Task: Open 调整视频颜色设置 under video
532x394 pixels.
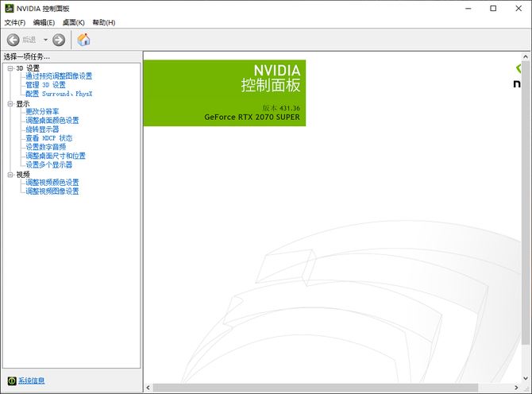Action: click(x=52, y=183)
